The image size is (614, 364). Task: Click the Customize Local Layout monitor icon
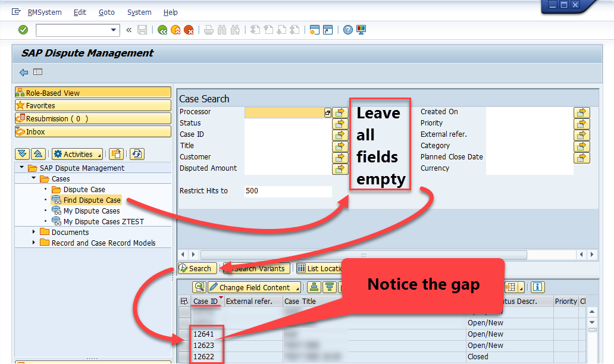click(x=361, y=30)
